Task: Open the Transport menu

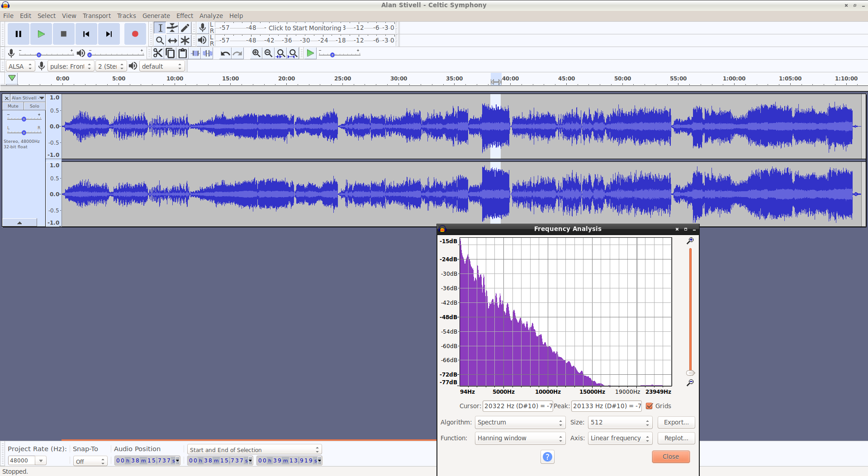Action: tap(96, 16)
